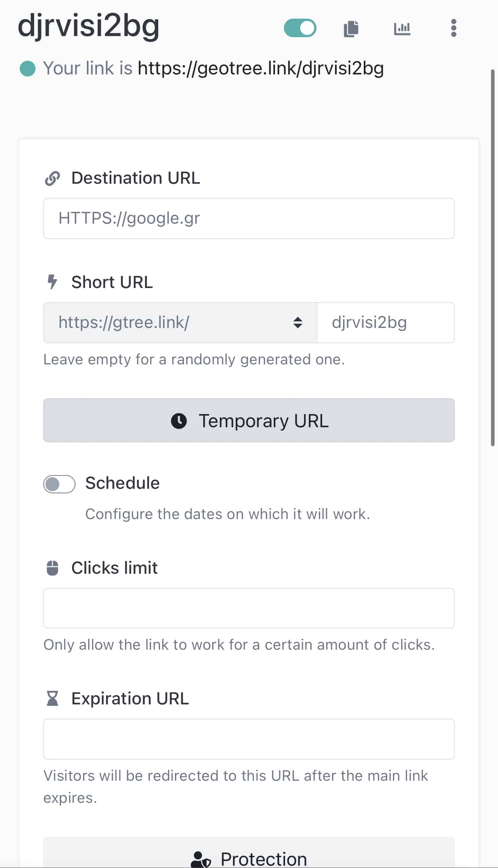The image size is (498, 868).
Task: Focus the Clicks limit input
Action: pyautogui.click(x=249, y=608)
